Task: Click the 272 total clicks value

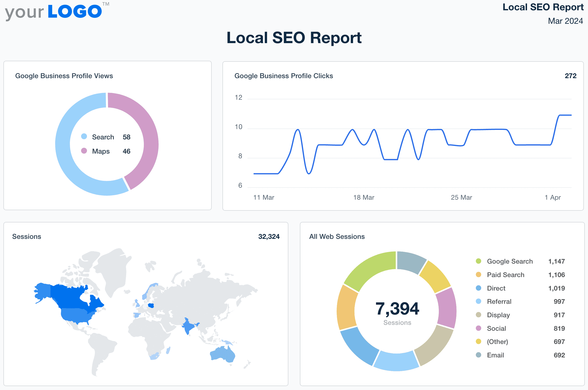Action: tap(571, 76)
